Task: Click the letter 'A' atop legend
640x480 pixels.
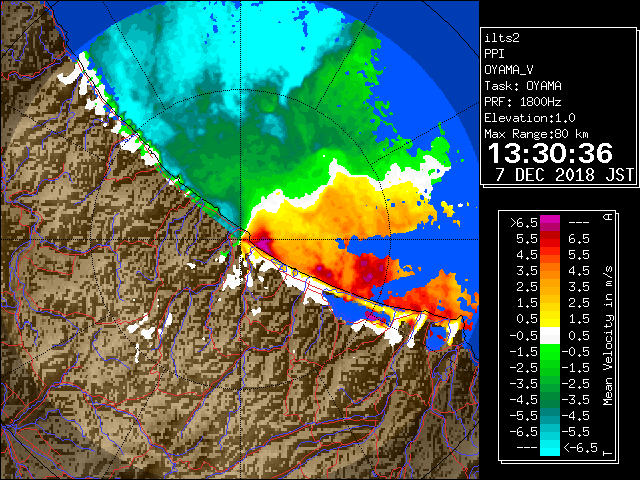Action: coord(608,217)
